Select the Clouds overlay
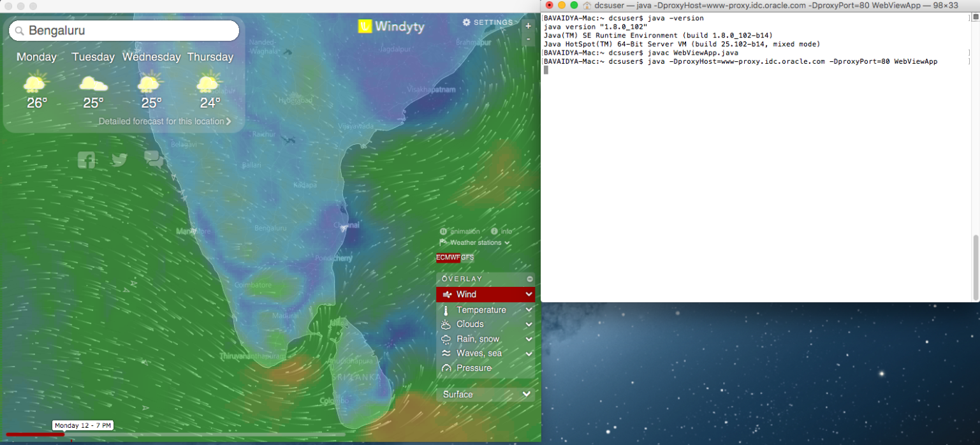 [x=470, y=325]
